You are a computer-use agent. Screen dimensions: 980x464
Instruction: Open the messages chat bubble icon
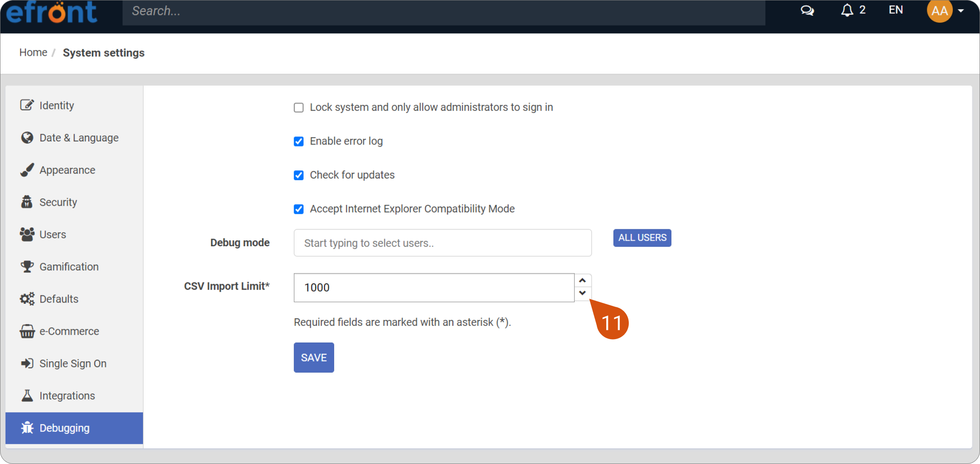pos(807,10)
